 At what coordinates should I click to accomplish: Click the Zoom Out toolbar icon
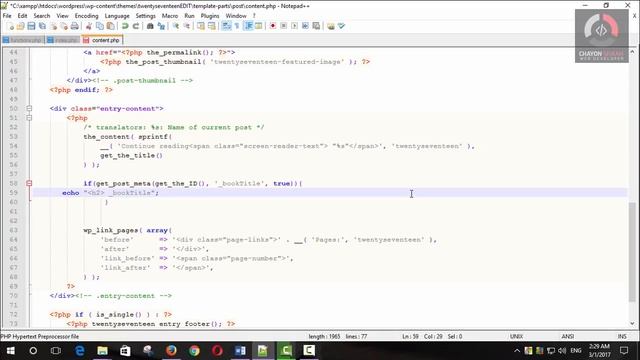click(187, 26)
